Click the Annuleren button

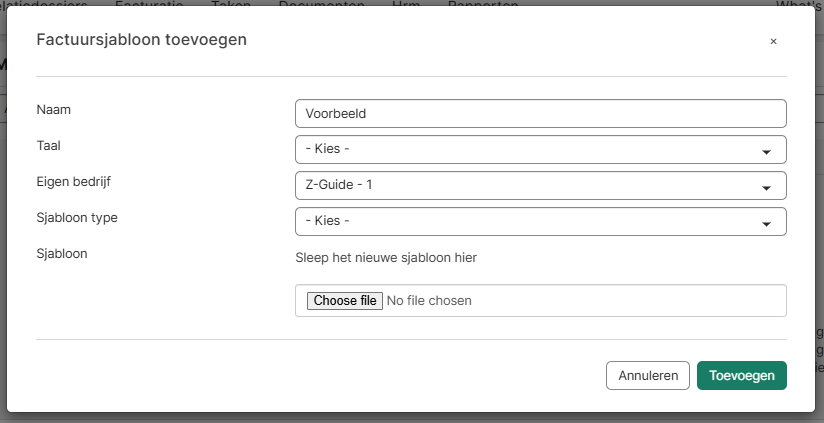[647, 376]
